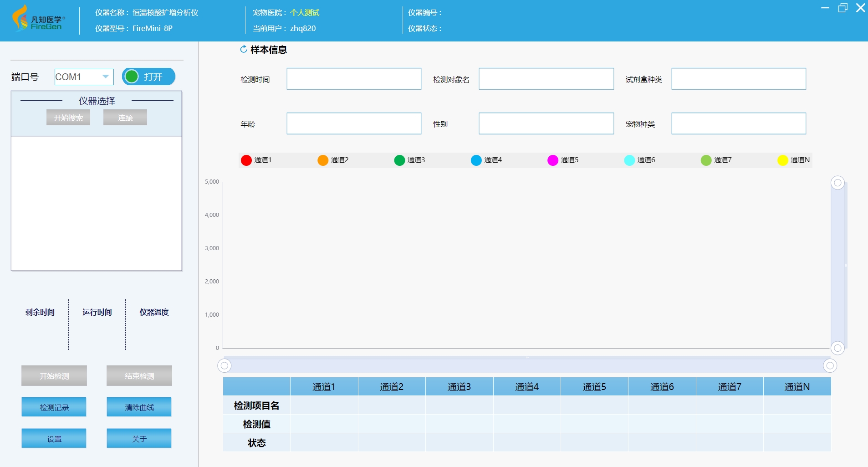
Task: Click the 运行时间 label
Action: point(97,312)
